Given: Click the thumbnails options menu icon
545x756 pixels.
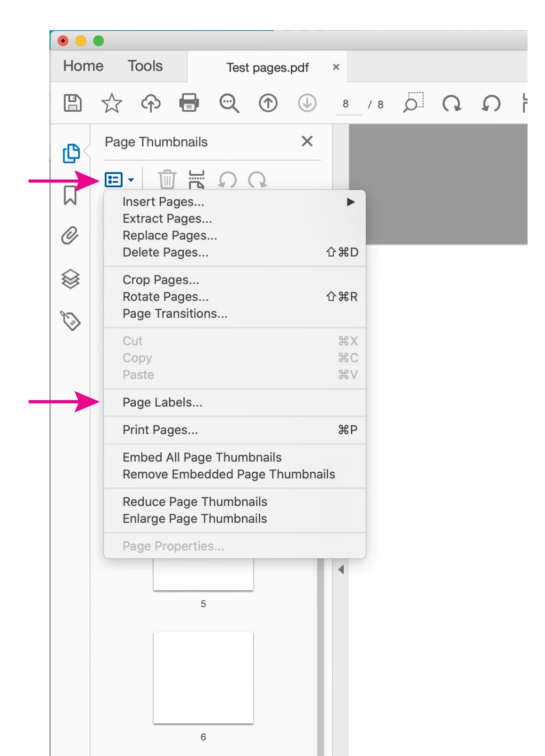Looking at the screenshot, I should [119, 180].
